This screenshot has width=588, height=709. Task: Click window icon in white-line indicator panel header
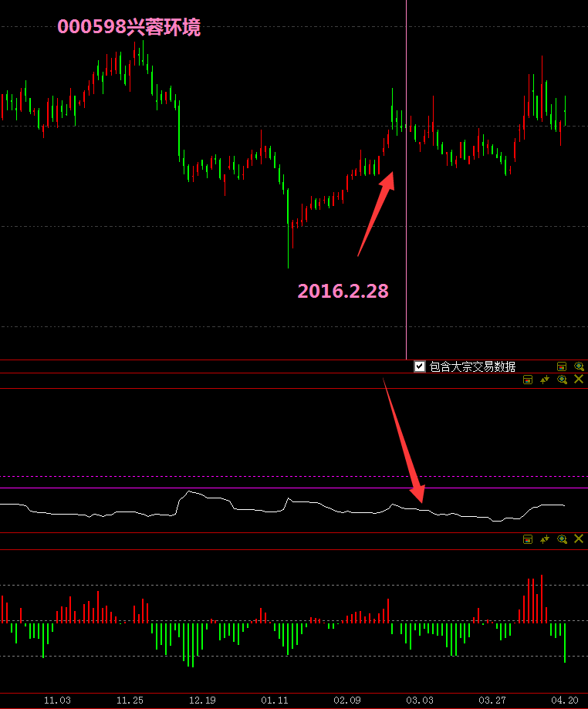click(x=529, y=380)
